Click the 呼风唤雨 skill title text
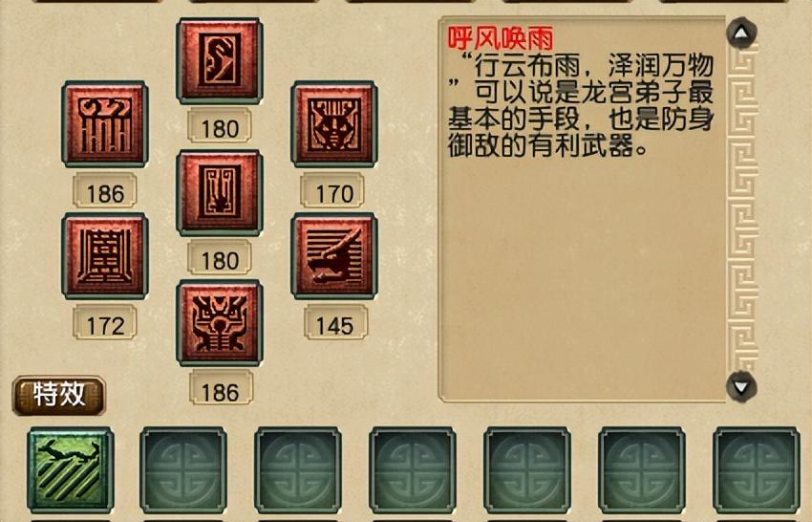812x522 pixels. click(501, 38)
